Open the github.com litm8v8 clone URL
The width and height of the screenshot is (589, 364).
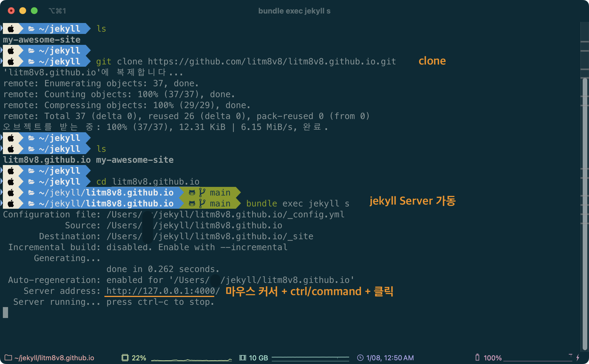(271, 62)
